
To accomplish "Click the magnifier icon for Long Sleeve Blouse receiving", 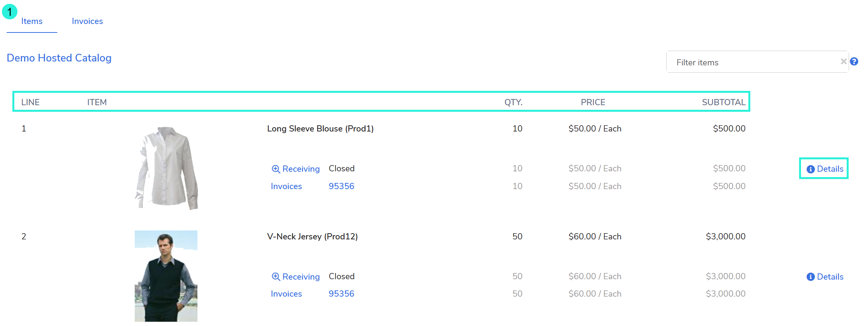I will pos(276,169).
